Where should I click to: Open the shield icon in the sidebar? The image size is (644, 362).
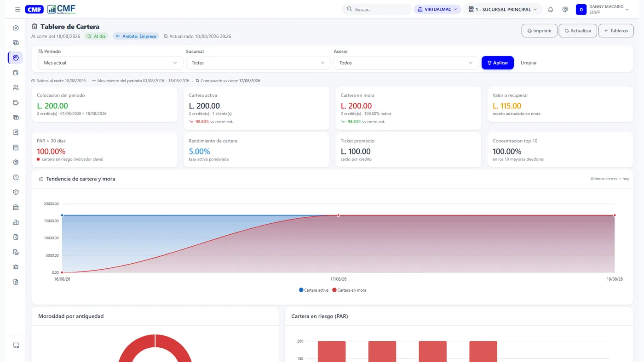click(x=16, y=192)
